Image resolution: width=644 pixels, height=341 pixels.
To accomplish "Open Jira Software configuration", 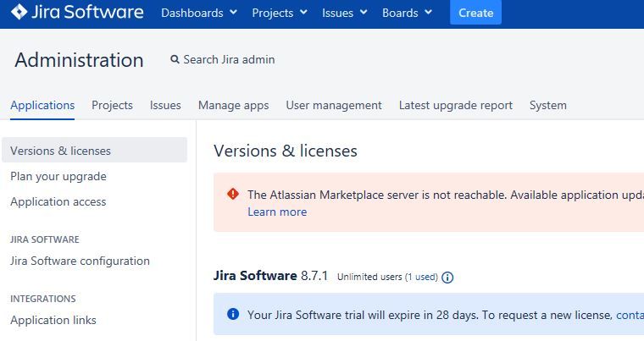I will click(80, 261).
